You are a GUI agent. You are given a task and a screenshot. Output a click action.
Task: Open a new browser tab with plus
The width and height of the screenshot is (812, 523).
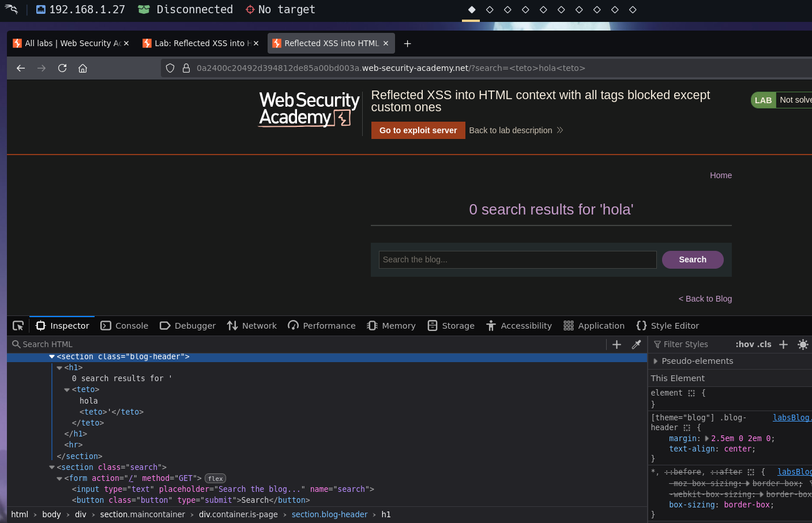[x=407, y=44]
